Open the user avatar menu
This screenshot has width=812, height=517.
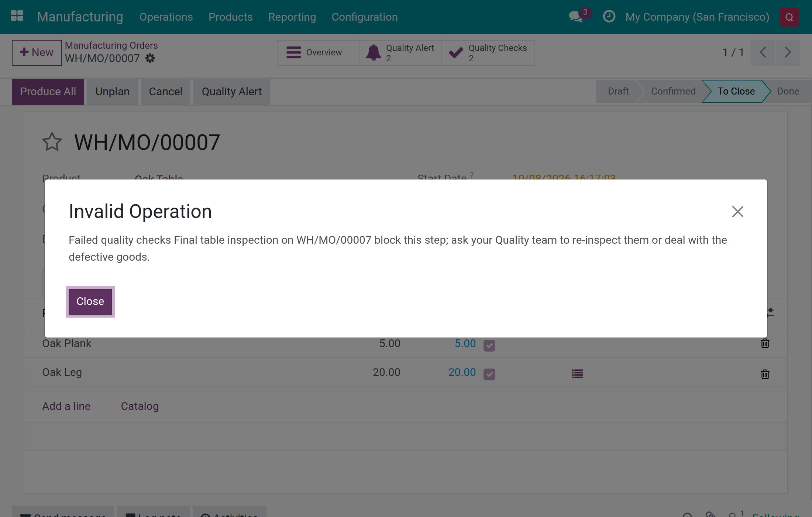tap(789, 17)
